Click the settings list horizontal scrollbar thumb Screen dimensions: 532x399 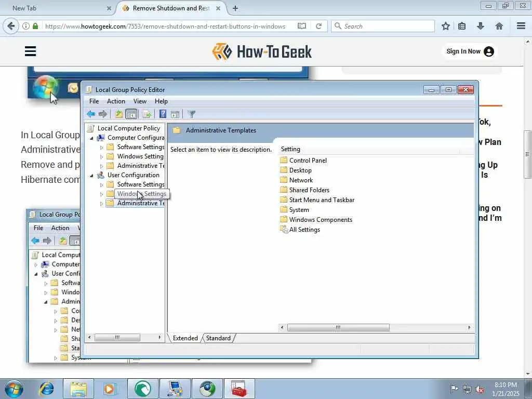tap(338, 327)
